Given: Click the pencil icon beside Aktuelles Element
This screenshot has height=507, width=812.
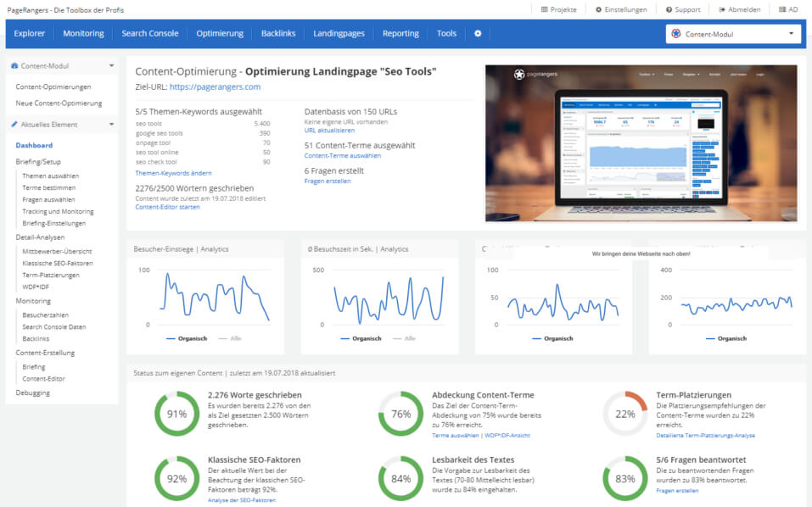Looking at the screenshot, I should click(x=14, y=124).
